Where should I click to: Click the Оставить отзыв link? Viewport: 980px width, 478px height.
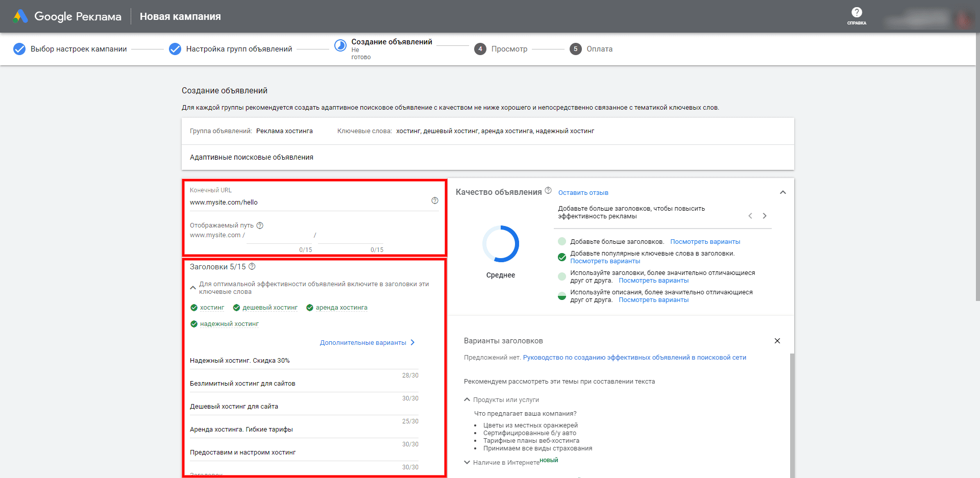pyautogui.click(x=583, y=193)
